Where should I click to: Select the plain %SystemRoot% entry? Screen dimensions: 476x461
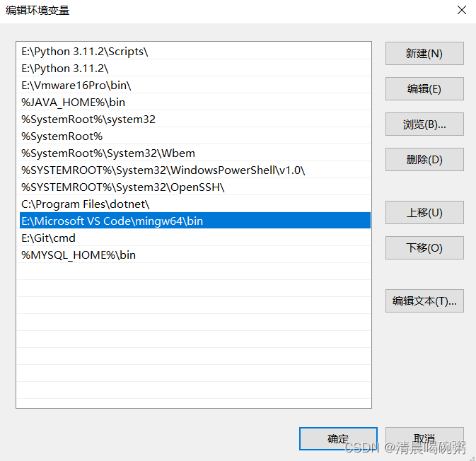pos(195,136)
